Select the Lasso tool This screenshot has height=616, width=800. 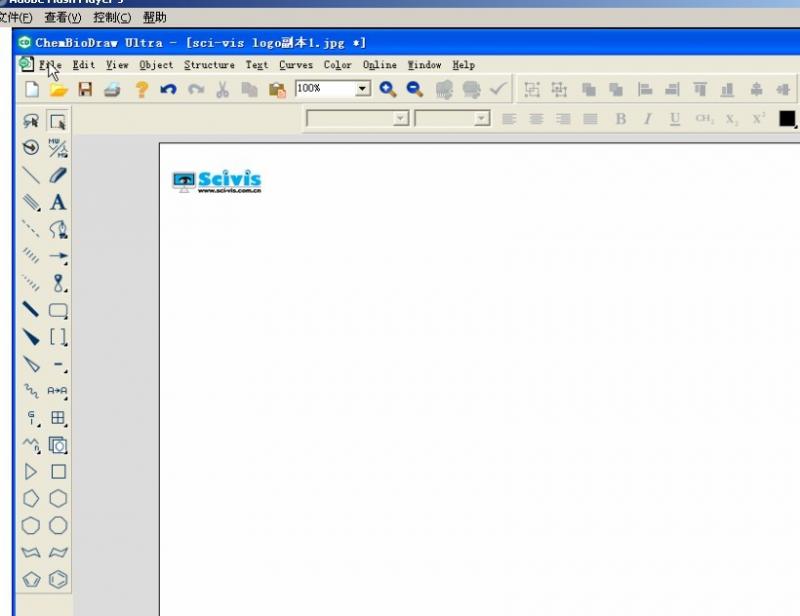tap(31, 121)
